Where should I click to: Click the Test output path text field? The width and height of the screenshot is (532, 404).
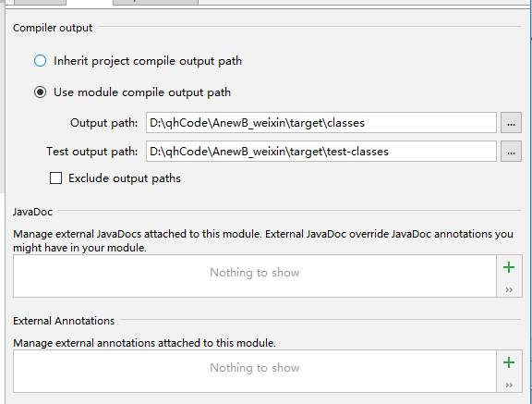click(321, 152)
